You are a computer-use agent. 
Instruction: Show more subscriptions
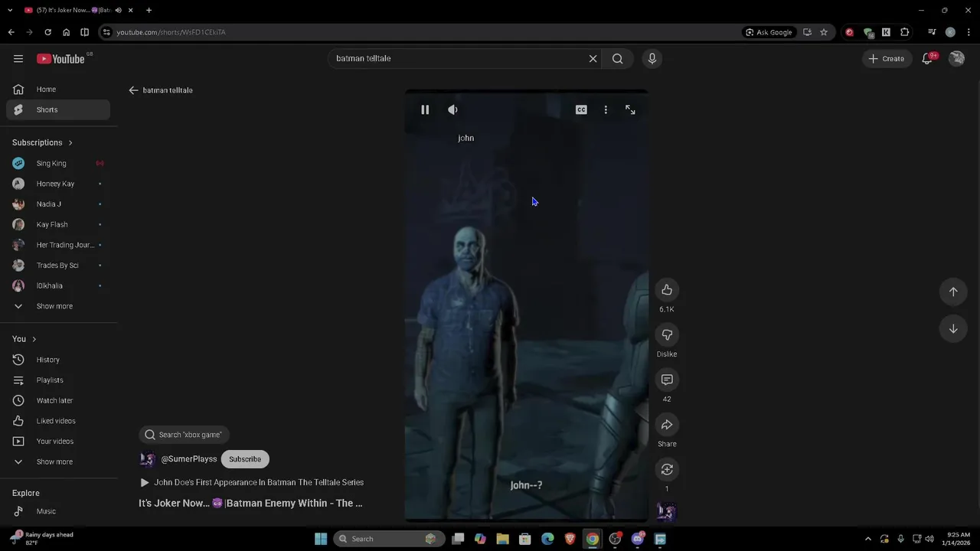click(58, 306)
